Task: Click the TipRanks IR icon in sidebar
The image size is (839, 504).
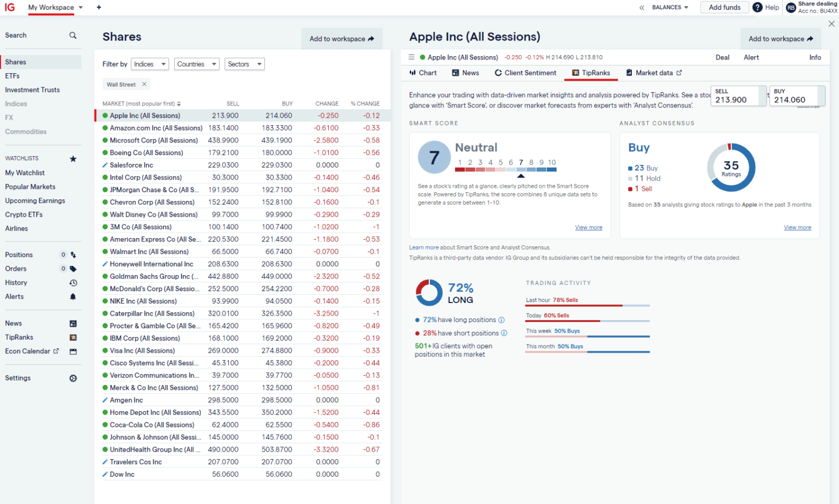Action: [x=73, y=337]
